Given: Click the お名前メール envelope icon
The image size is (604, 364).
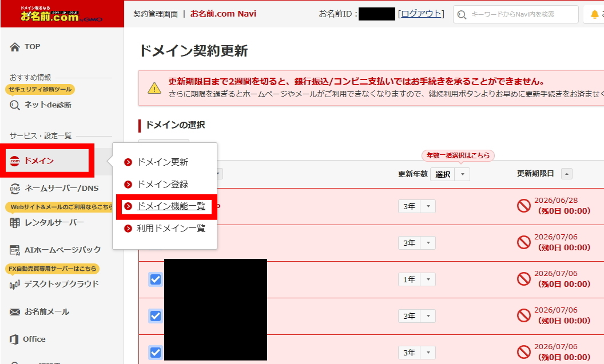Looking at the screenshot, I should point(15,311).
